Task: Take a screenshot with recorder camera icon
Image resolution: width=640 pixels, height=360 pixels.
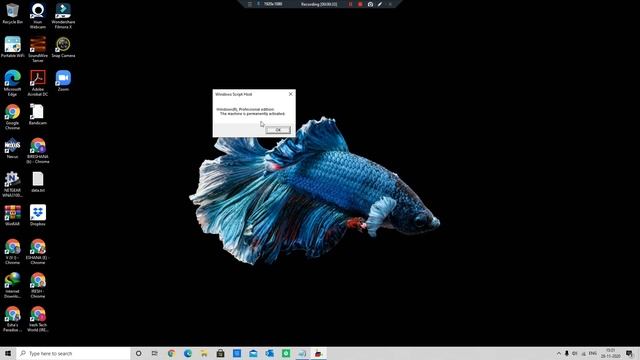Action: pos(370,4)
